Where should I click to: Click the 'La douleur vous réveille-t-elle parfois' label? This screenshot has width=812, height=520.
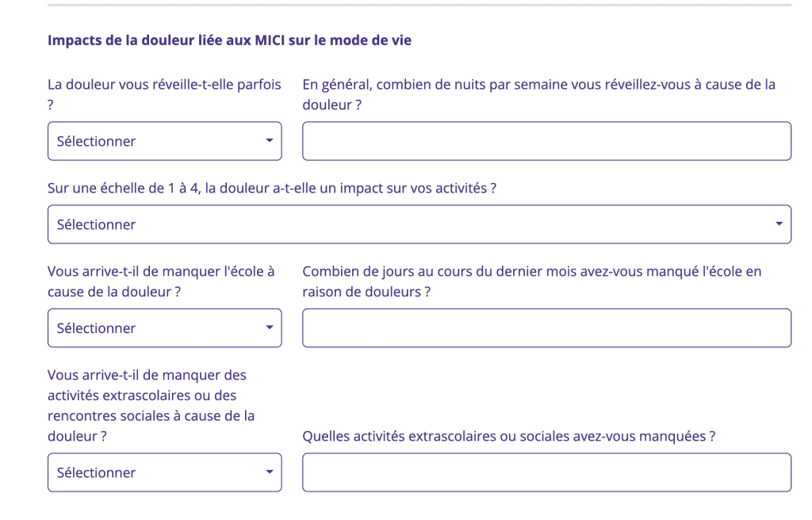click(164, 94)
